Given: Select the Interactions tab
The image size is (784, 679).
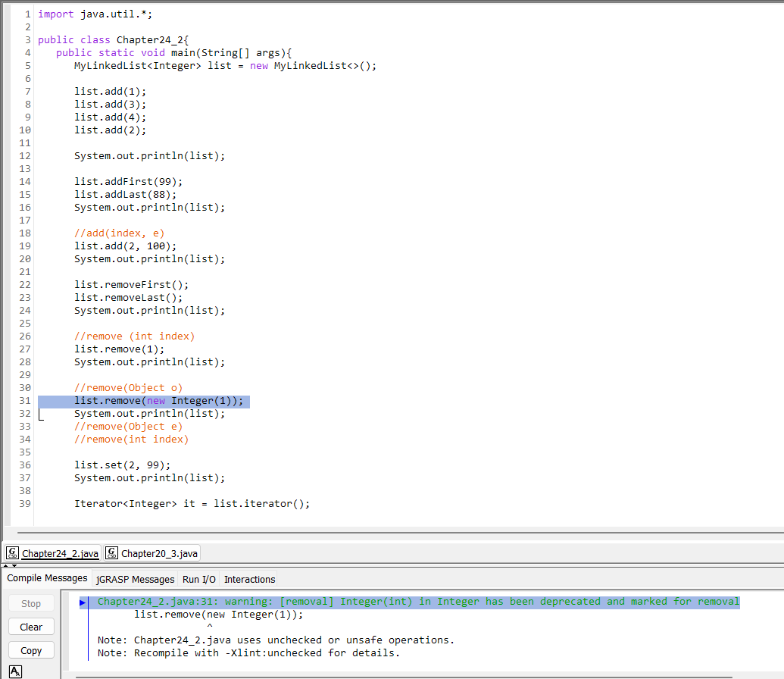Looking at the screenshot, I should point(248,579).
